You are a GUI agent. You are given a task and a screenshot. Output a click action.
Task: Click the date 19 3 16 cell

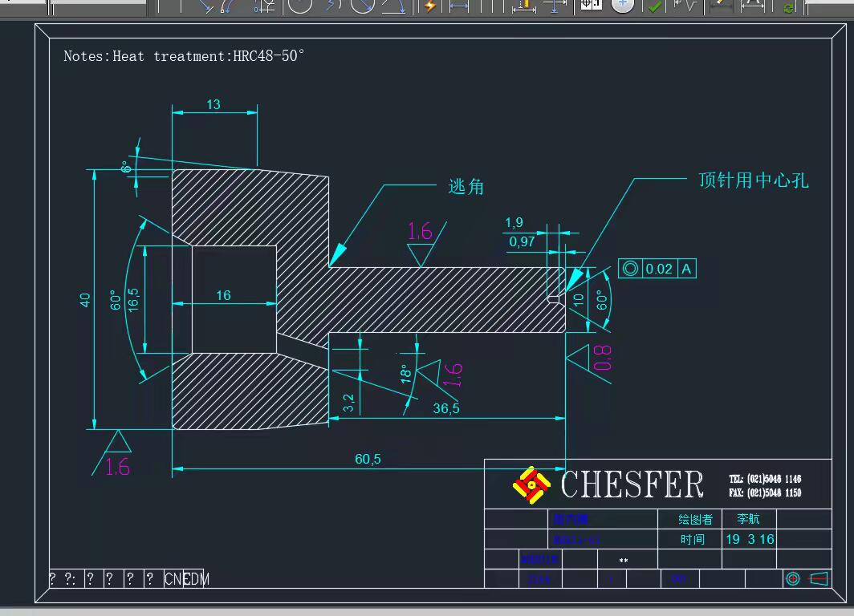point(750,539)
